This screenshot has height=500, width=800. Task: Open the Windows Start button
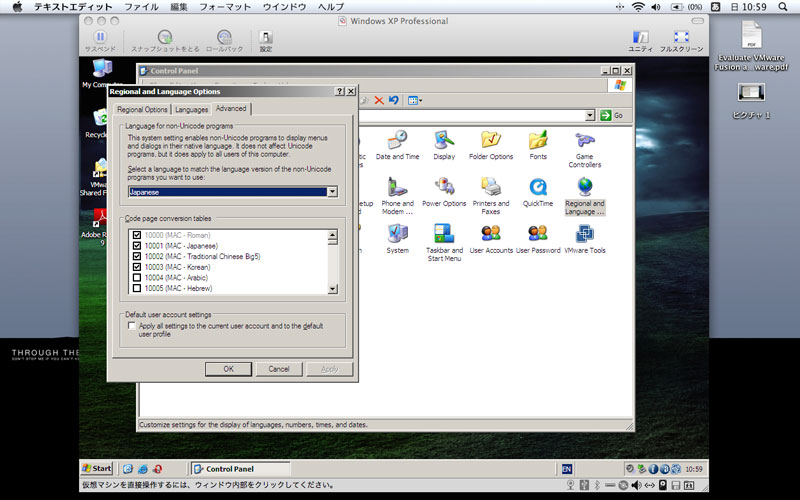(x=97, y=468)
